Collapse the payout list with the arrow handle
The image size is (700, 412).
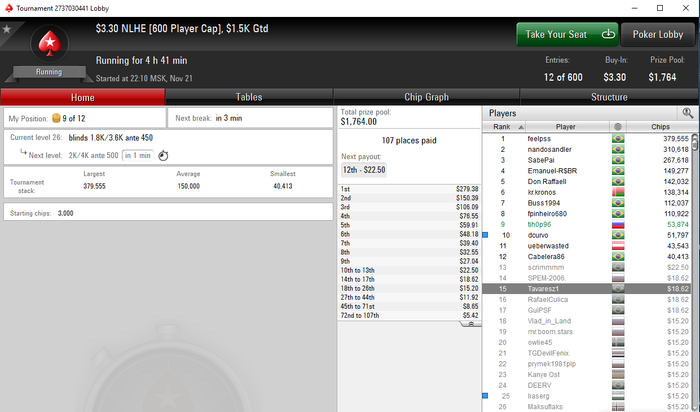471,324
